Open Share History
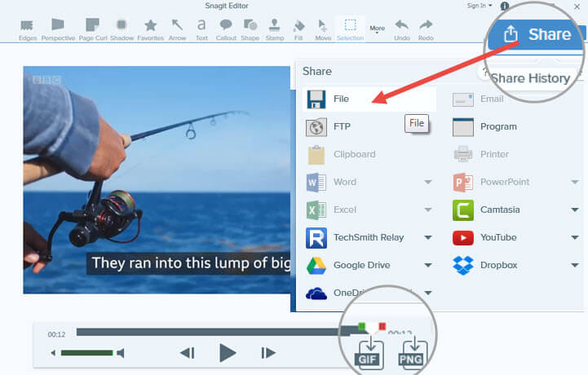588x375 pixels. coord(530,78)
